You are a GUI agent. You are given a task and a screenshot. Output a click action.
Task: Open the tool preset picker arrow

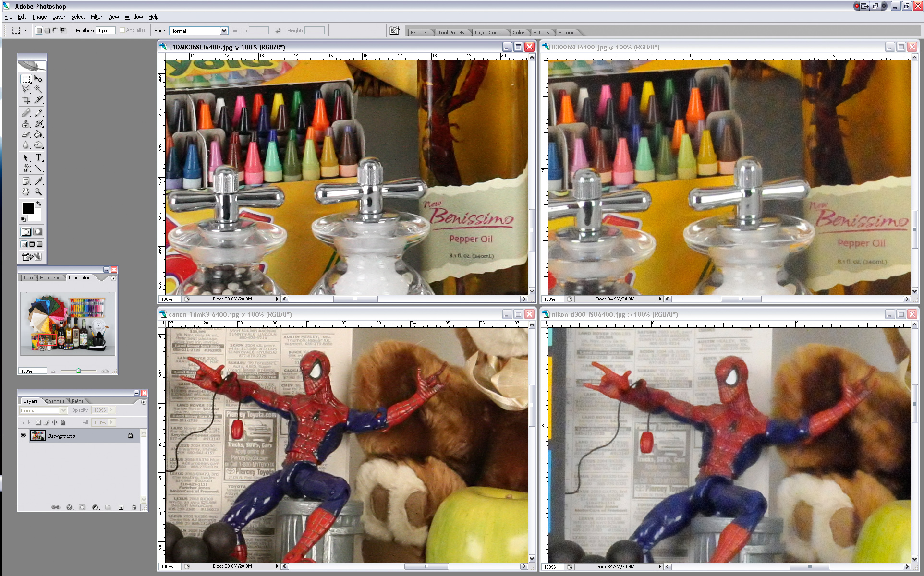(25, 30)
